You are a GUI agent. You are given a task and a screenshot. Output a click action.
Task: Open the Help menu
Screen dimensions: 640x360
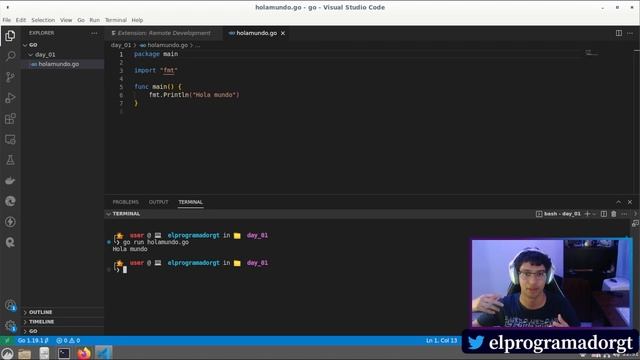pos(137,20)
